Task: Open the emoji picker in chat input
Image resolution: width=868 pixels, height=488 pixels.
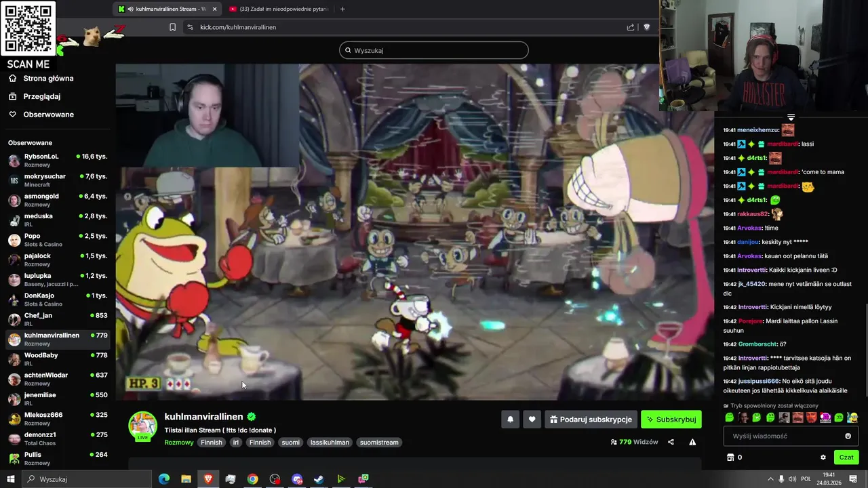Action: [x=848, y=436]
